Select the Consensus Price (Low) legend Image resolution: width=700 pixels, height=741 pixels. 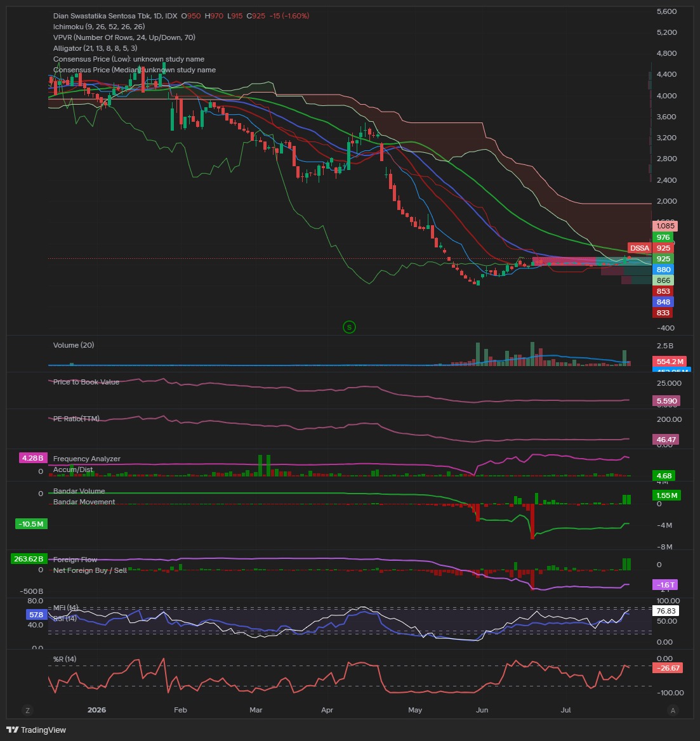point(129,59)
